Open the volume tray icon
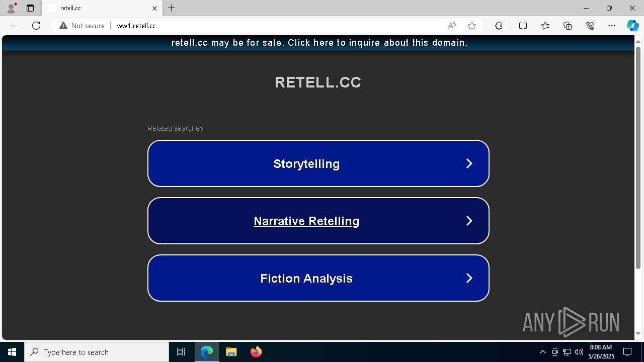This screenshot has height=362, width=644. (579, 352)
